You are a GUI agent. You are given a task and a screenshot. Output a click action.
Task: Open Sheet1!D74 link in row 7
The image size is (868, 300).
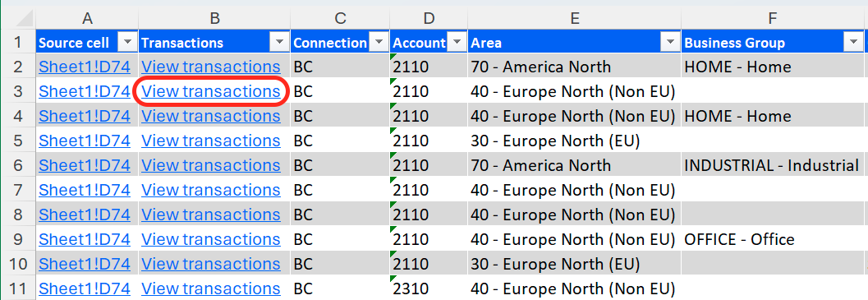tap(85, 190)
